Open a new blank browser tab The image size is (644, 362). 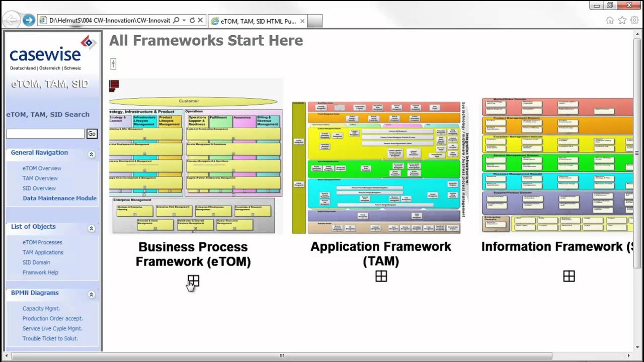click(314, 21)
